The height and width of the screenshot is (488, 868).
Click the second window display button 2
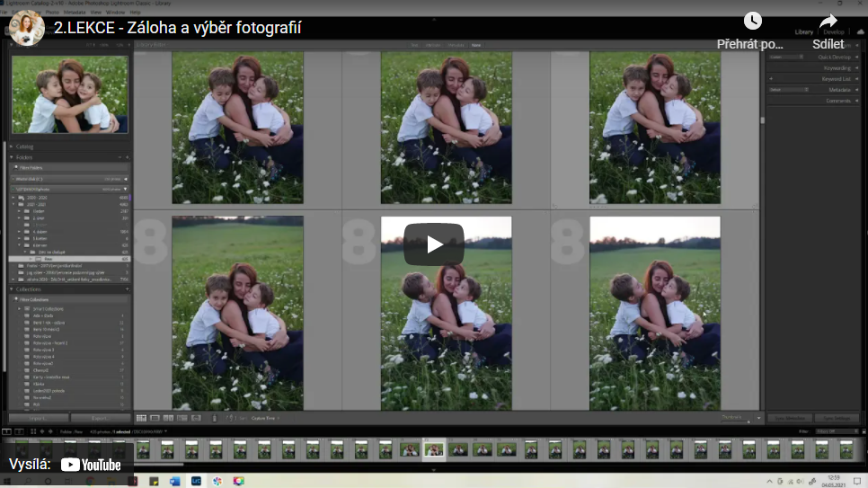[19, 431]
